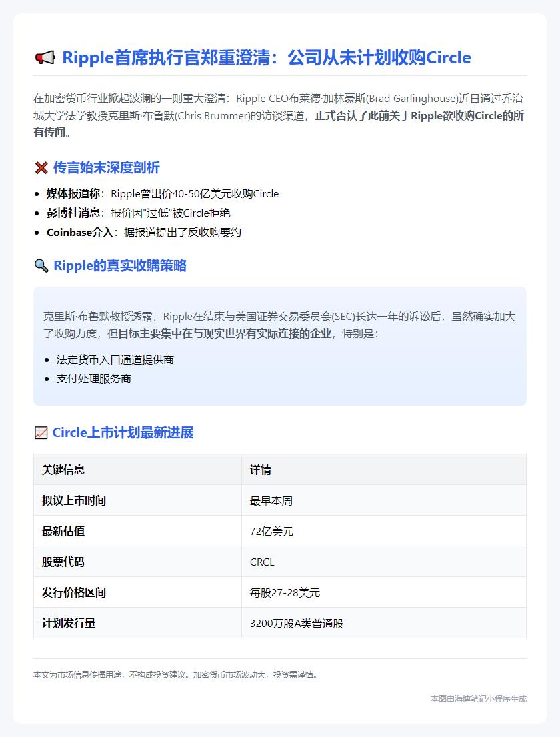Click the heading Ripple的真实收購策略
The height and width of the screenshot is (737, 560).
[x=120, y=266]
